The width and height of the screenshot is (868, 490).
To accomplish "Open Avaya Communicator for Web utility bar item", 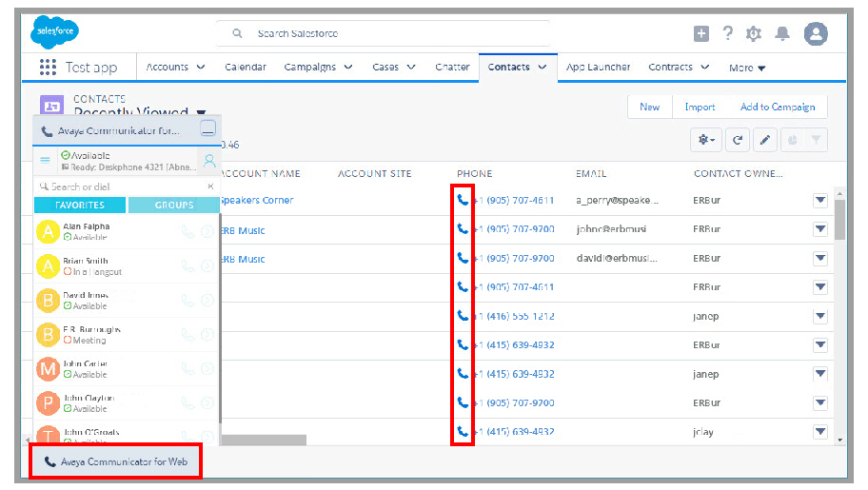I will (x=116, y=461).
